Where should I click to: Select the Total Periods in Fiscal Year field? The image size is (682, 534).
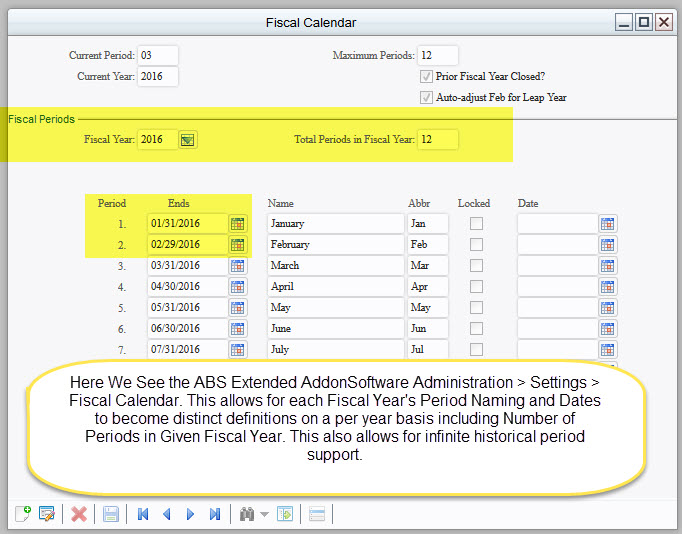point(438,140)
